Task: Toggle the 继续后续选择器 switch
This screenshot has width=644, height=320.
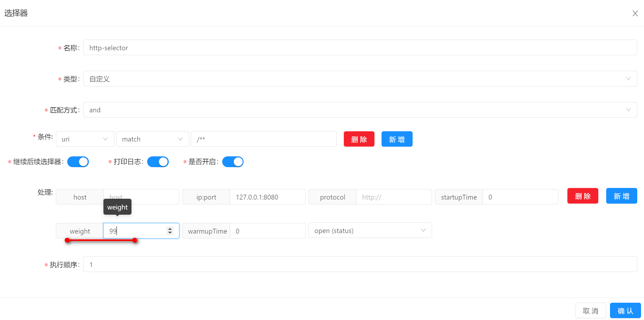Action: click(78, 162)
